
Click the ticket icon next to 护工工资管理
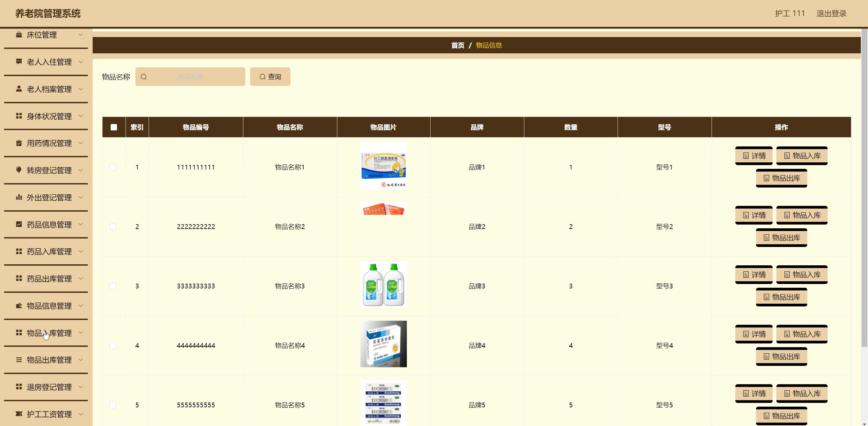(19, 414)
